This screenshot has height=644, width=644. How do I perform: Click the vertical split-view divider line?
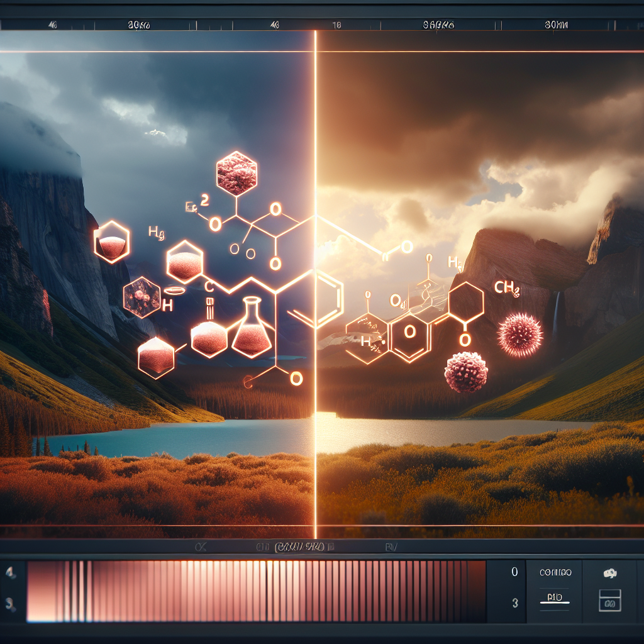pyautogui.click(x=316, y=284)
